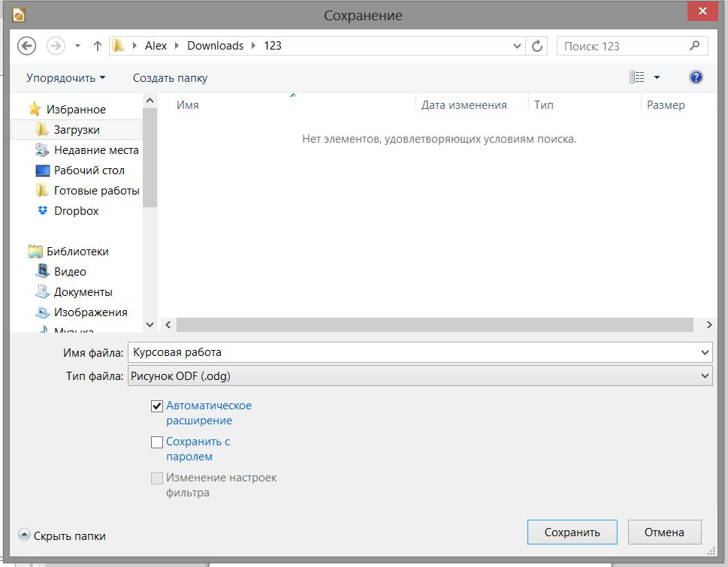Open the help question mark icon
The image size is (728, 567).
[696, 77]
